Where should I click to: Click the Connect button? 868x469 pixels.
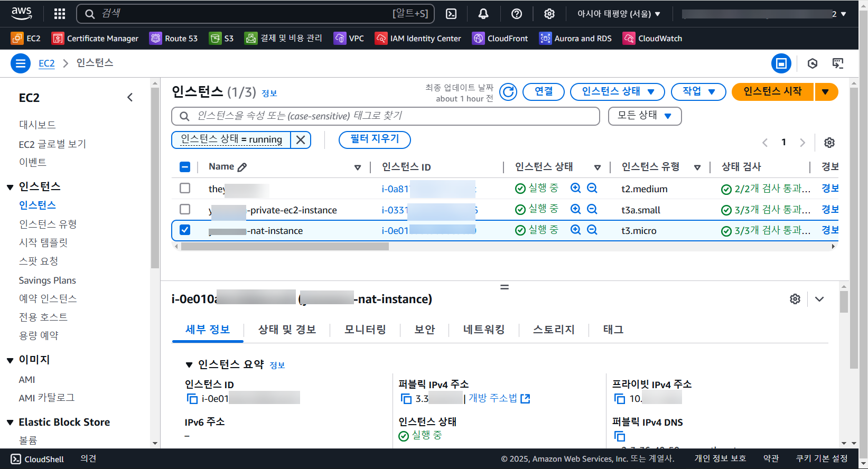[544, 92]
